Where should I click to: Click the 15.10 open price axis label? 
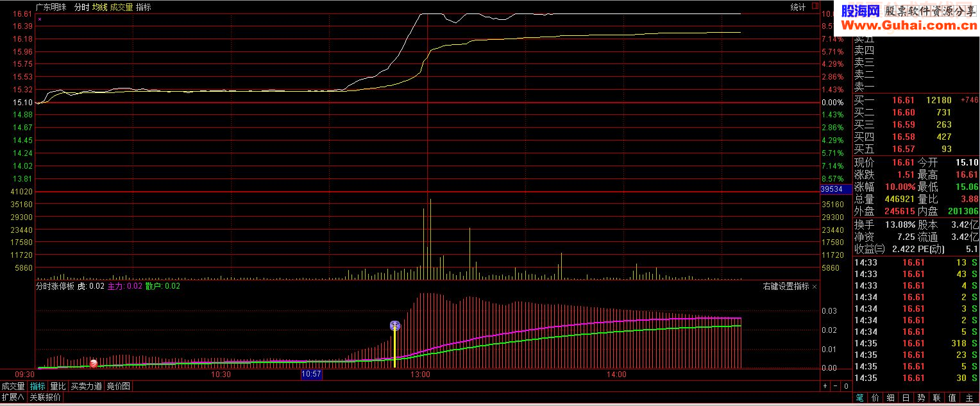[22, 103]
